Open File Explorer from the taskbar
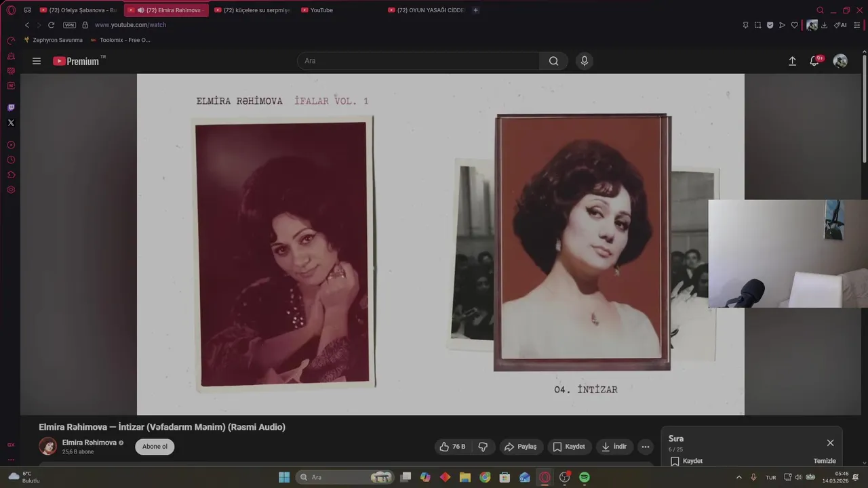Image resolution: width=868 pixels, height=488 pixels. (x=465, y=477)
